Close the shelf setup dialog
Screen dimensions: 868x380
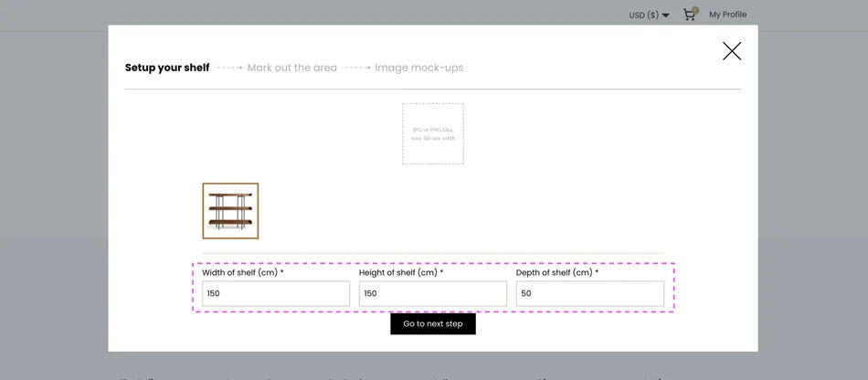coord(732,51)
